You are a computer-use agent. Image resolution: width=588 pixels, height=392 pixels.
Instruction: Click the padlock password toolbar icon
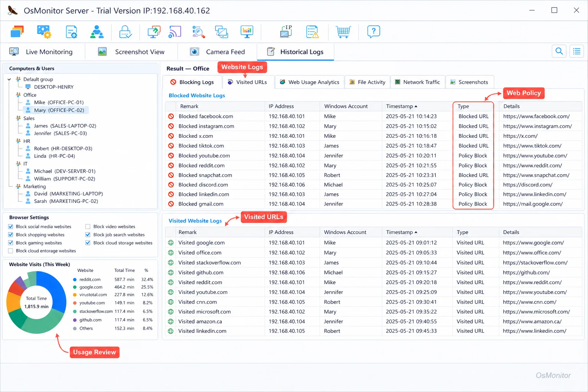coord(126,32)
